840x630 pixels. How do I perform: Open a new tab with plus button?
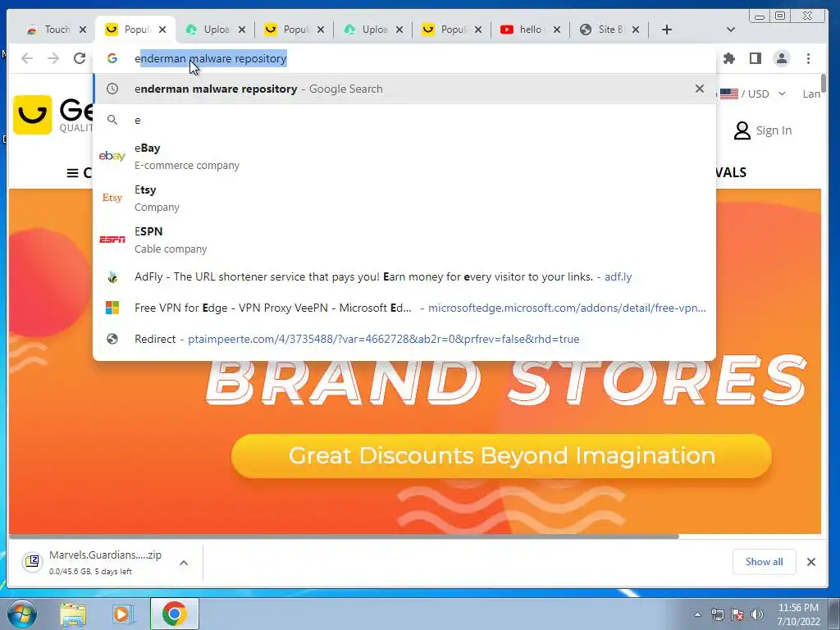[666, 30]
